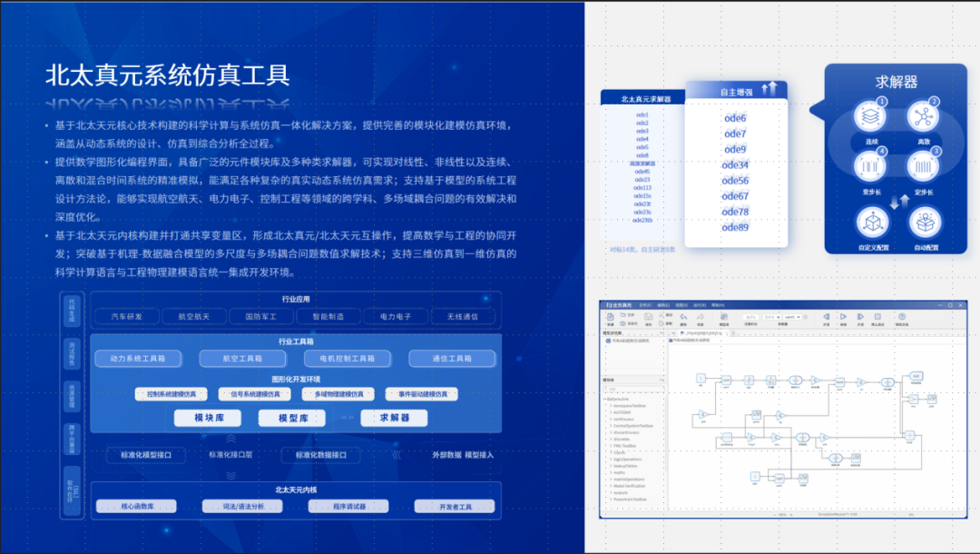Click the 无线通信 industry application box
This screenshot has width=980, height=554.
tap(463, 317)
